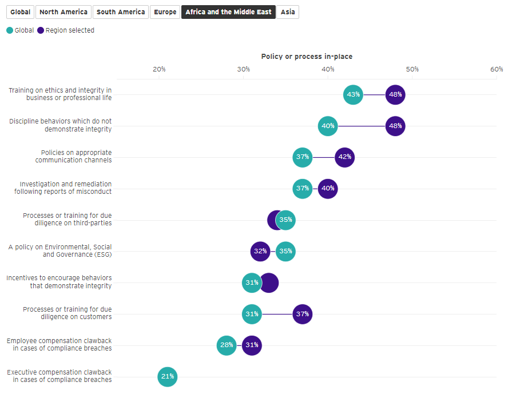
Task: Switch to the Asia tab
Action: point(288,12)
